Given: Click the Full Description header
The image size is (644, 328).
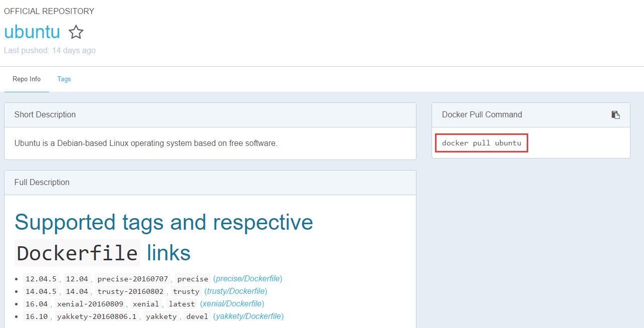Looking at the screenshot, I should 42,183.
